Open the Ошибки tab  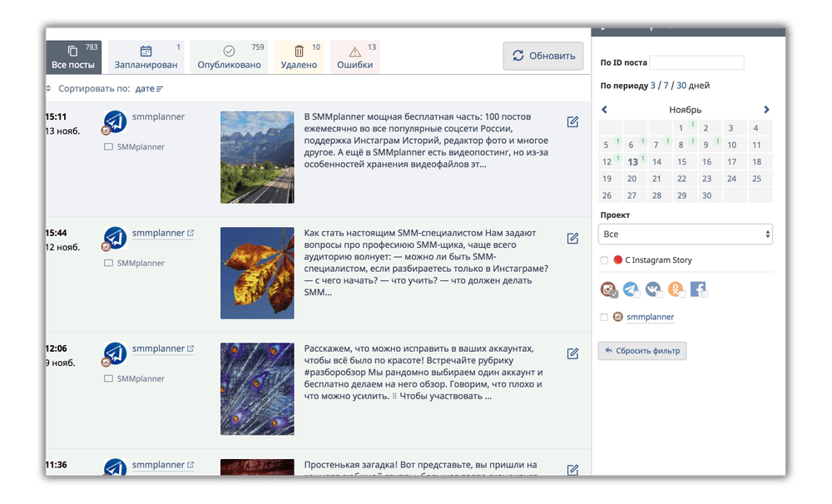[355, 57]
